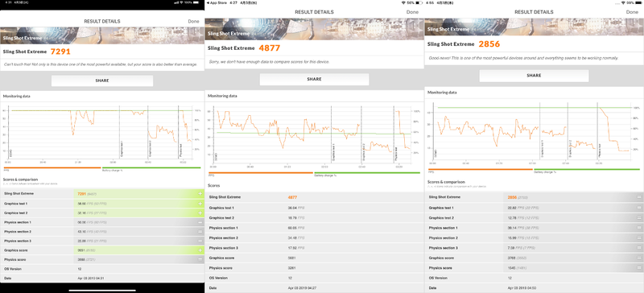
Task: Click equals icon on Graphics test 2 row, 2856 screen
Action: click(639, 218)
